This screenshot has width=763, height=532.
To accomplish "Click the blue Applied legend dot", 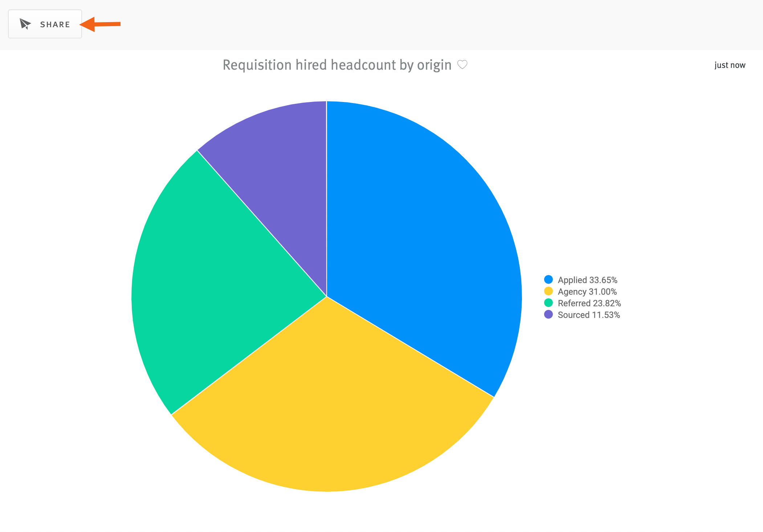I will 548,279.
